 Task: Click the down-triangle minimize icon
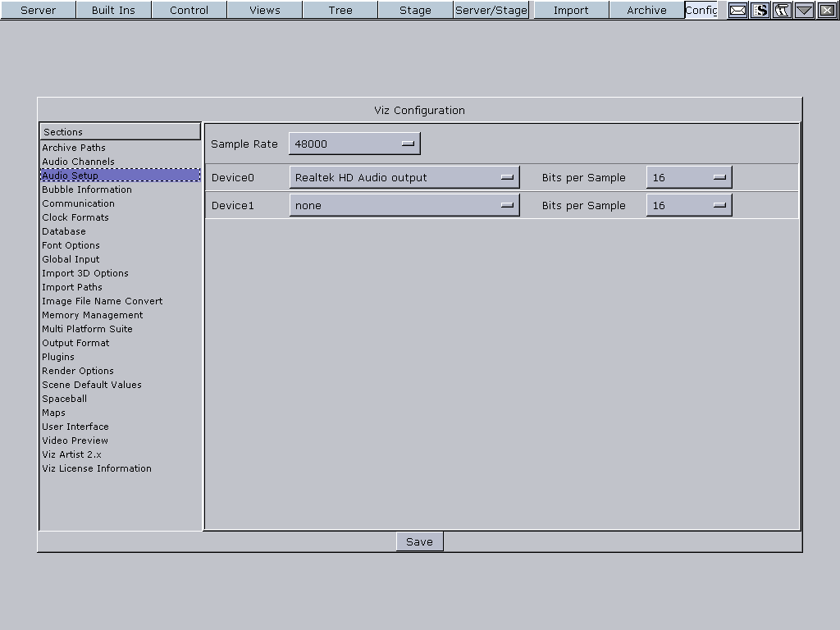(x=804, y=10)
